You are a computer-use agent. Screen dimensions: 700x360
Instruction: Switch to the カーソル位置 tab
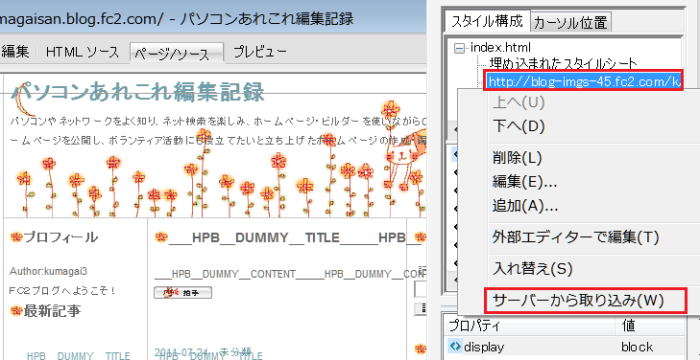[571, 22]
